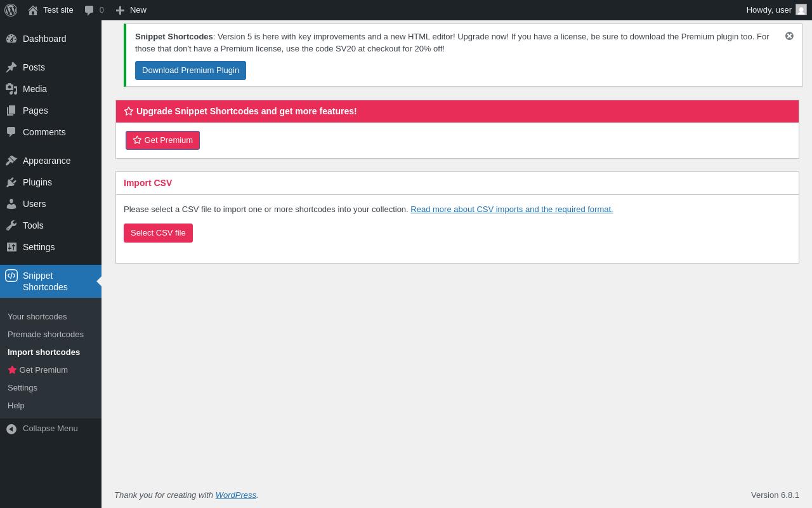Open the Posts menu

[34, 67]
